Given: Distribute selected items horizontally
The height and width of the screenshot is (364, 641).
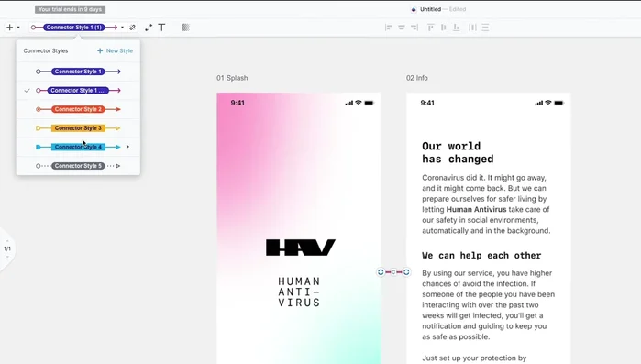Looking at the screenshot, I should pos(472,28).
